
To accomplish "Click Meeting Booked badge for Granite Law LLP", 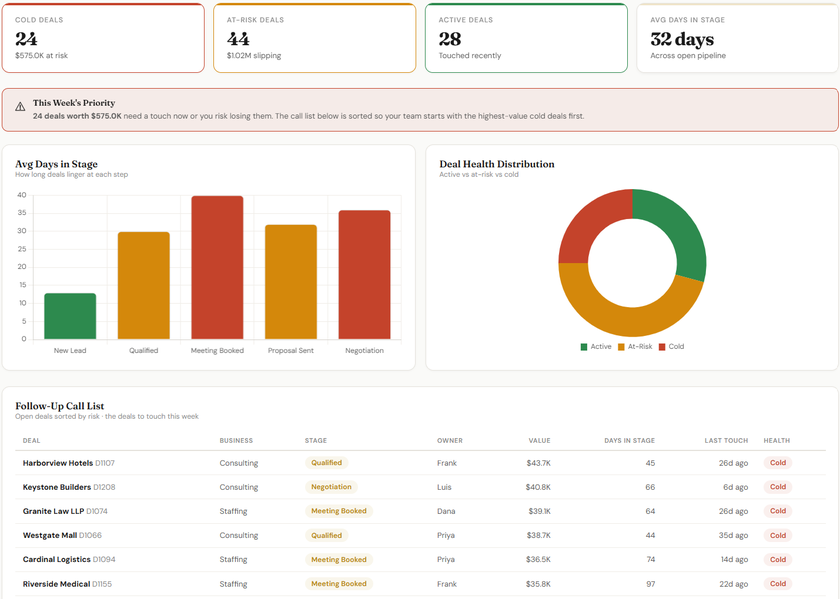I will (x=339, y=511).
